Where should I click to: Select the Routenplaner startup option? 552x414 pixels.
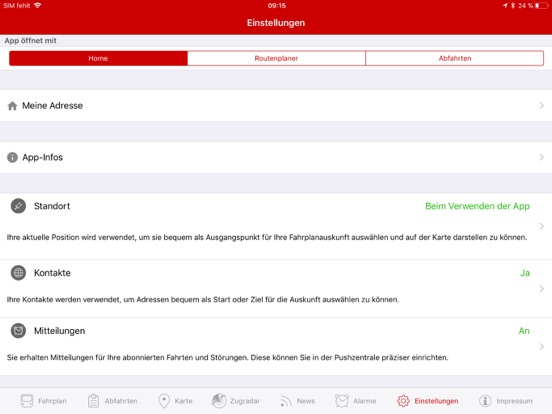[x=276, y=58]
